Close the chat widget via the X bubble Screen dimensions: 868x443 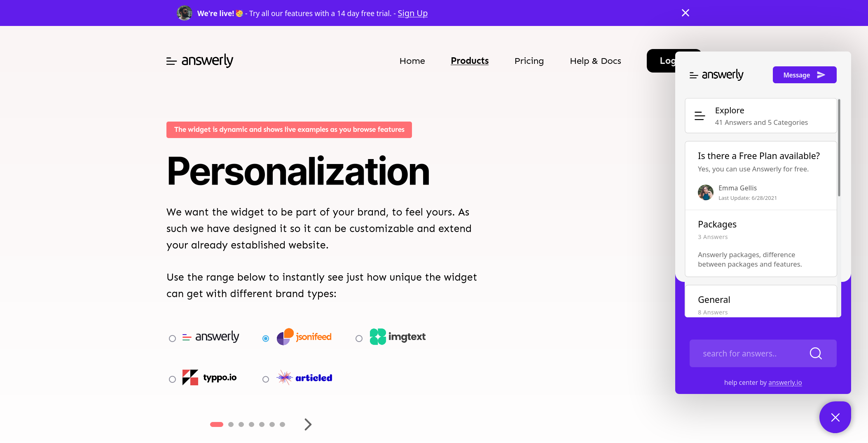tap(835, 417)
